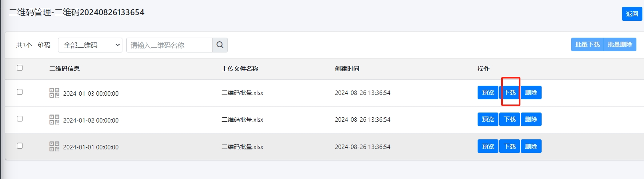This screenshot has width=644, height=179.
Task: Toggle the select-all checkbox in table header
Action: [20, 68]
